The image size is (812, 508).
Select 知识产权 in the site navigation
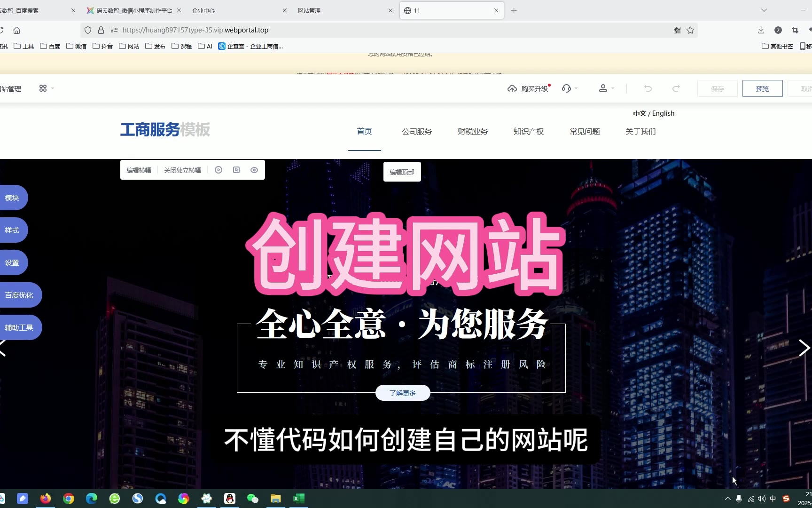[529, 131]
